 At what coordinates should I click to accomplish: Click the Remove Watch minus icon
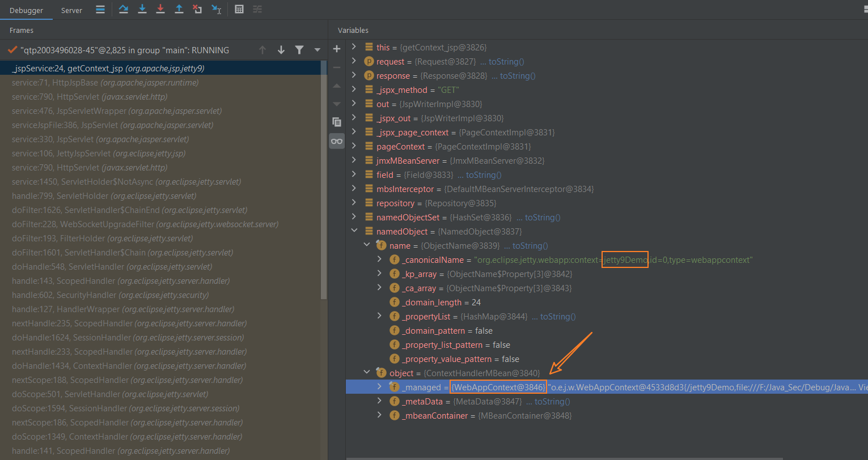337,67
